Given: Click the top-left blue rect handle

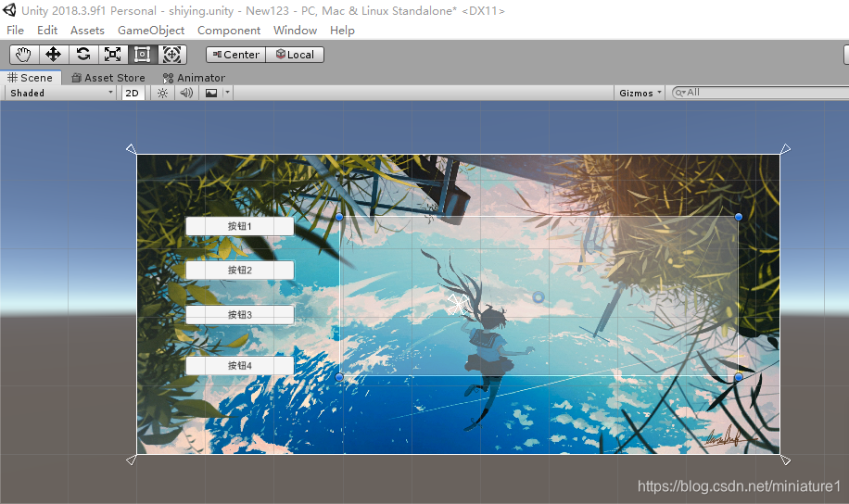Looking at the screenshot, I should pos(339,217).
